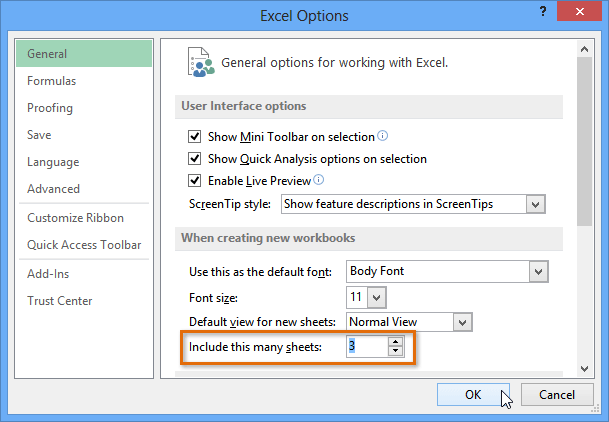Click the General options people icon

click(201, 62)
